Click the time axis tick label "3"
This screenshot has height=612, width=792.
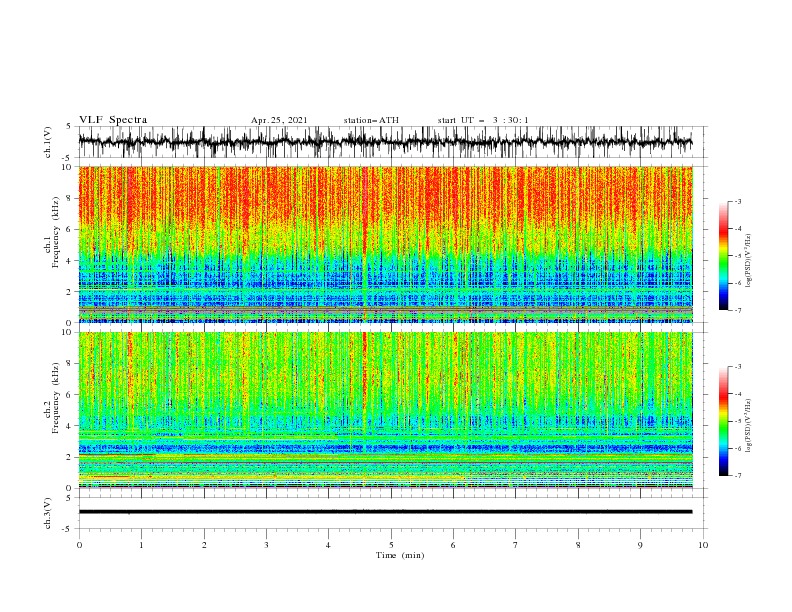[x=266, y=545]
